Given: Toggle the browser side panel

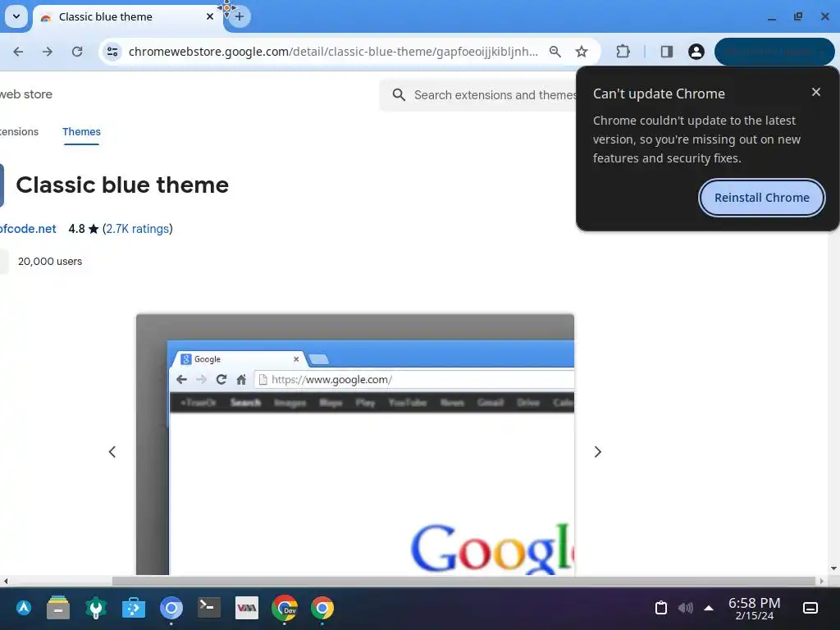Looking at the screenshot, I should (666, 52).
